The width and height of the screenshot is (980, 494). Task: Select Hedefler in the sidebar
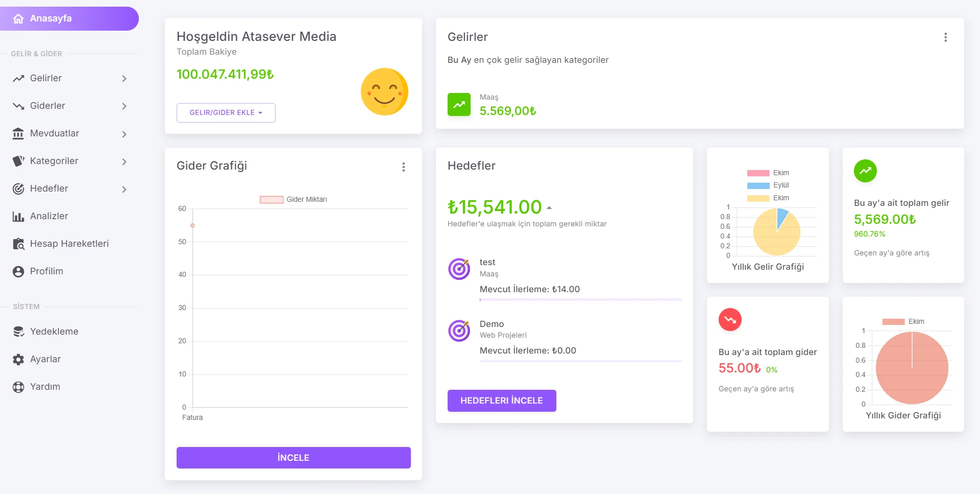click(49, 189)
